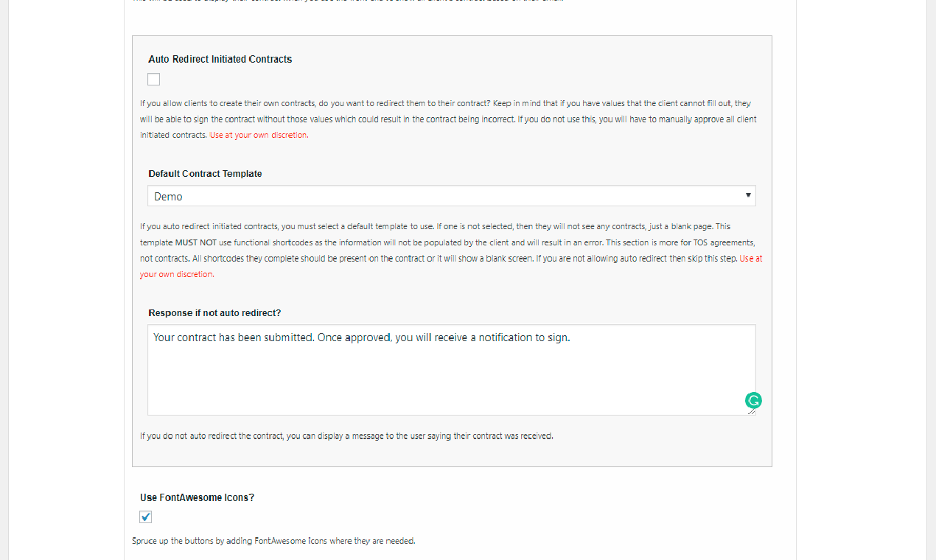Click the 'Auto Redirect Initiated Contracts' label
This screenshot has height=560, width=936.
tap(220, 59)
